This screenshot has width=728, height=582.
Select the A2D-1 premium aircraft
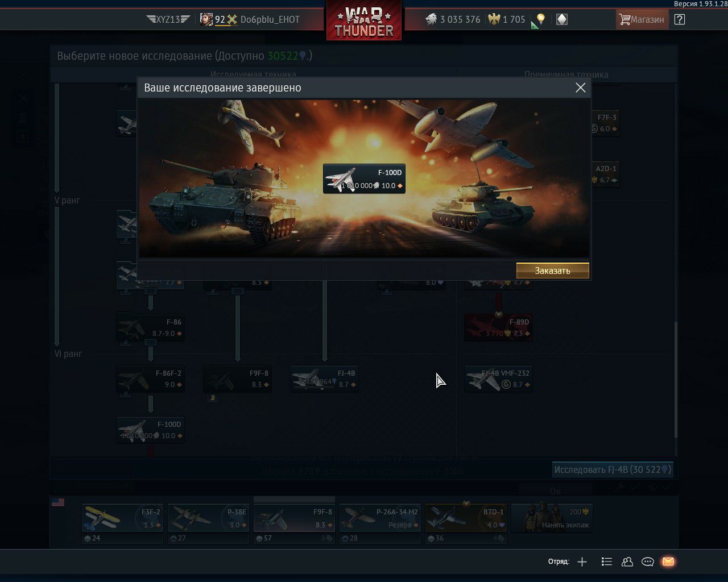click(x=605, y=174)
